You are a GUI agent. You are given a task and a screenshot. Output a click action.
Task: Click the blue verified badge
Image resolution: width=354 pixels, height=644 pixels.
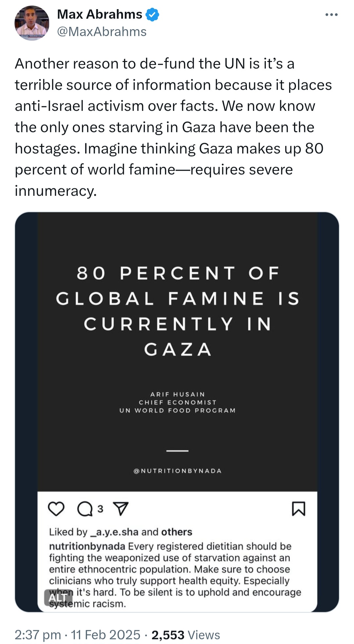(152, 15)
